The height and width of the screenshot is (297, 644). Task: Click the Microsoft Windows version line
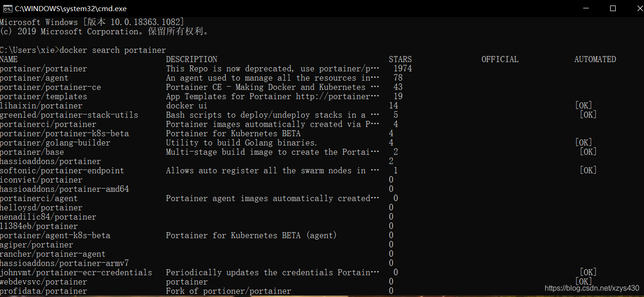(92, 22)
